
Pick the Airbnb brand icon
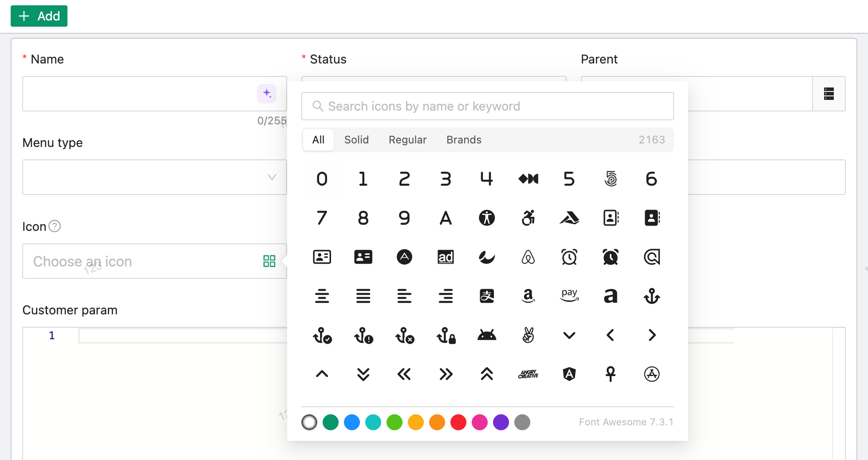click(528, 257)
